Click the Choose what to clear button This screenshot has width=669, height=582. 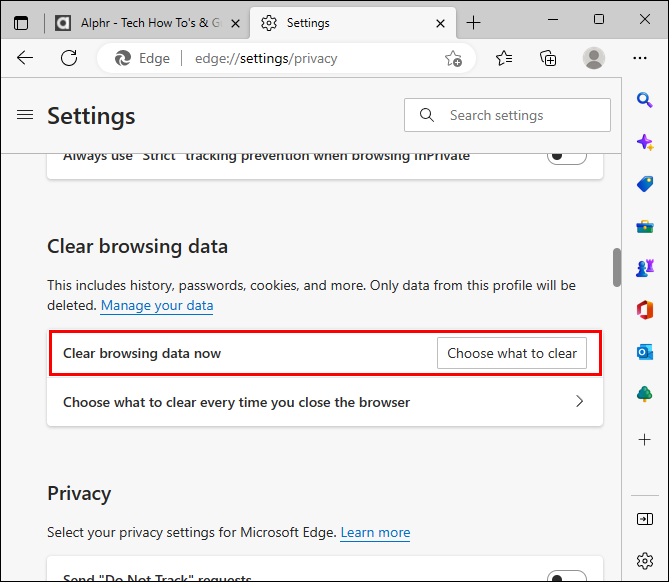point(512,353)
